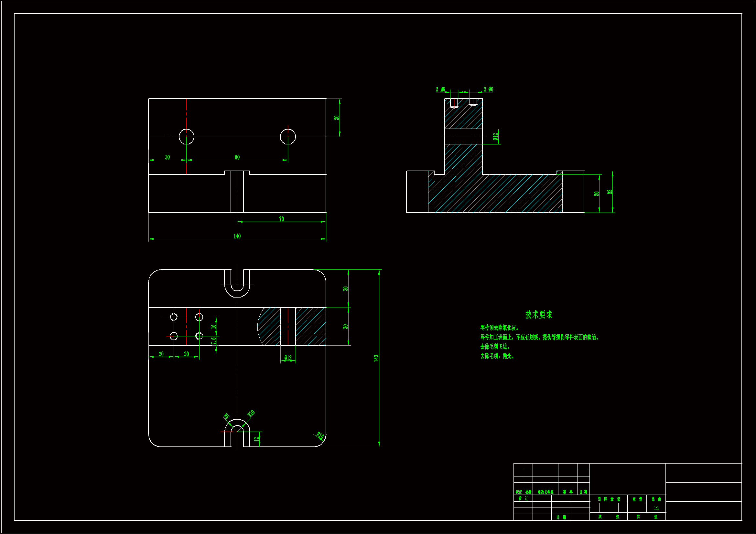
Task: Click the left circular hole in top view
Action: 186,137
